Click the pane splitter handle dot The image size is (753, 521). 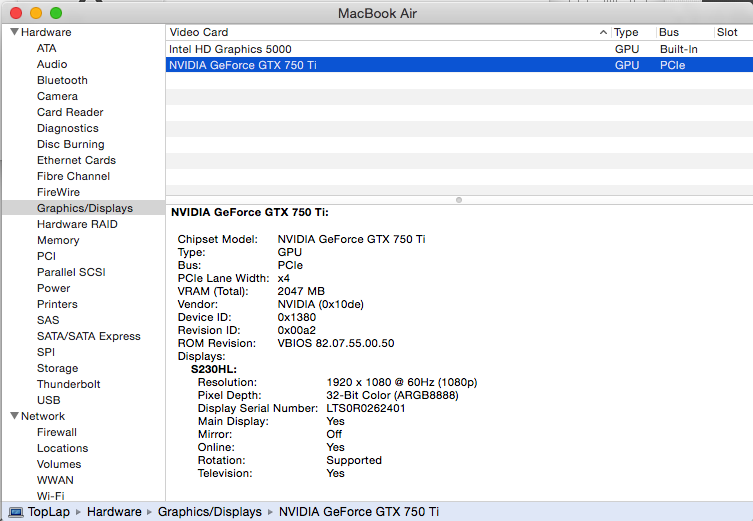point(459,200)
